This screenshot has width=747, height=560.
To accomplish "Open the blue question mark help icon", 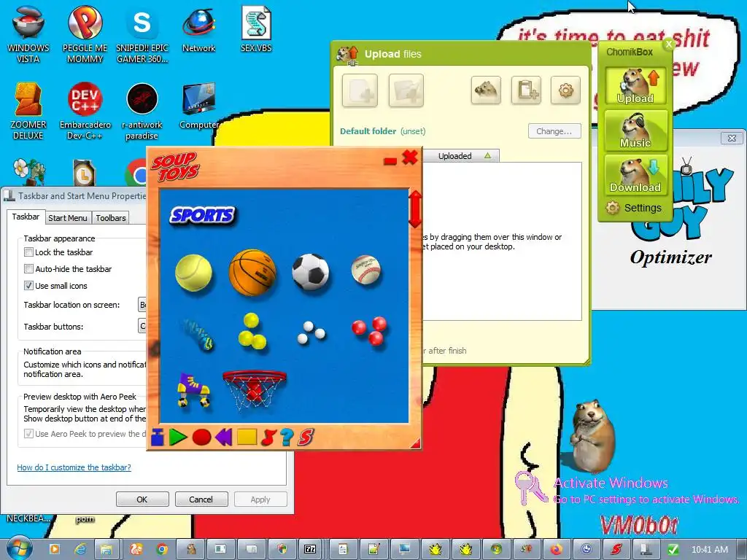I will point(287,437).
